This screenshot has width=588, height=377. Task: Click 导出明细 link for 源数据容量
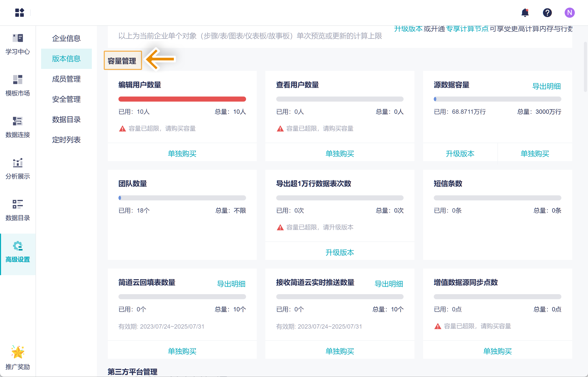pos(546,86)
